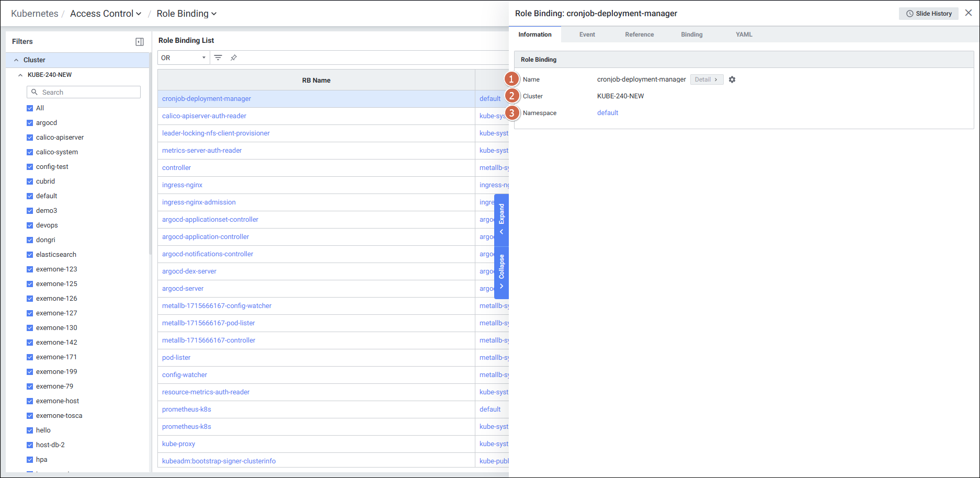Image resolution: width=980 pixels, height=478 pixels.
Task: Pin the Role Binding list filter
Action: (234, 58)
